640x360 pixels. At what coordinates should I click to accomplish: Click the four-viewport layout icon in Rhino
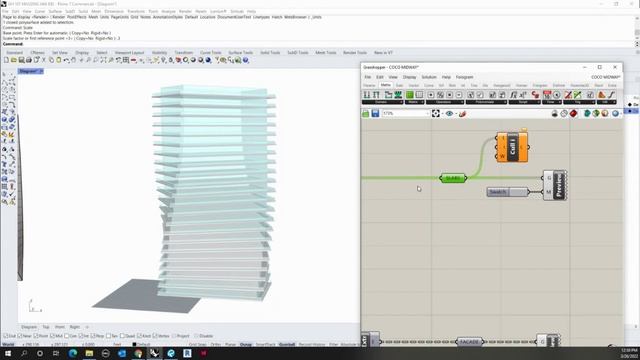(x=126, y=60)
